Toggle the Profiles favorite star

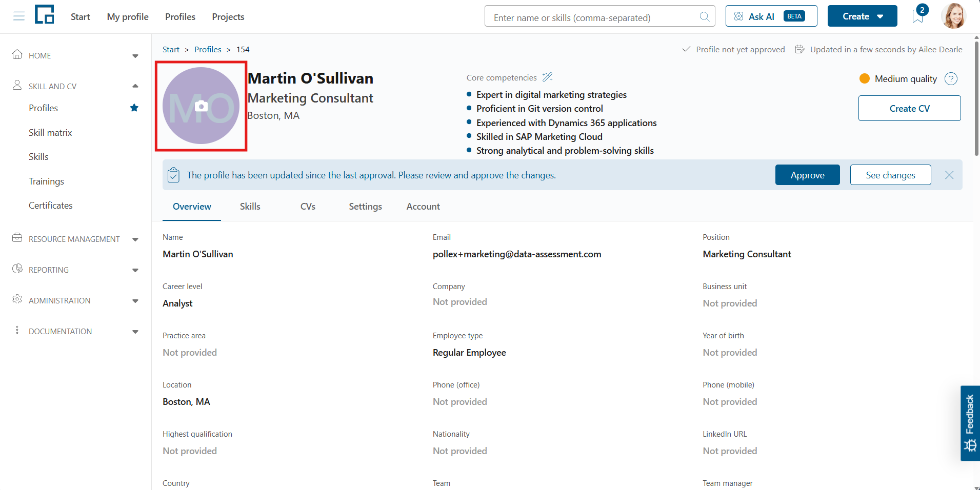click(134, 108)
